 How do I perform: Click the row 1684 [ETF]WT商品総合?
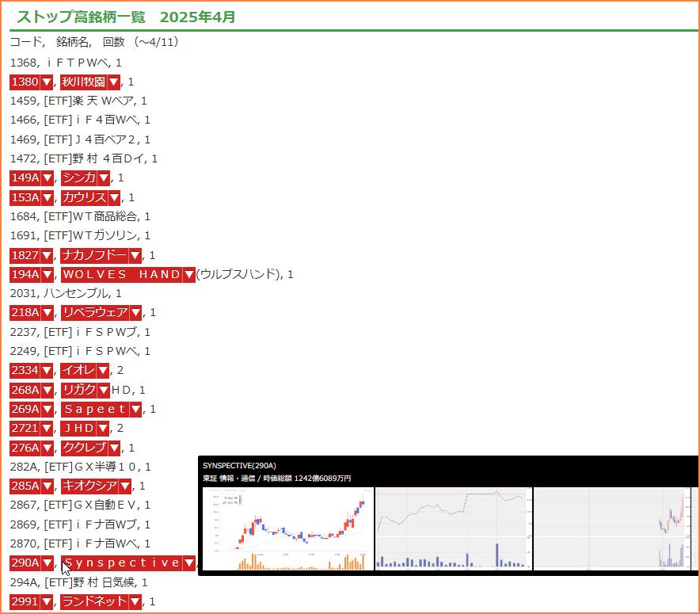tap(80, 216)
